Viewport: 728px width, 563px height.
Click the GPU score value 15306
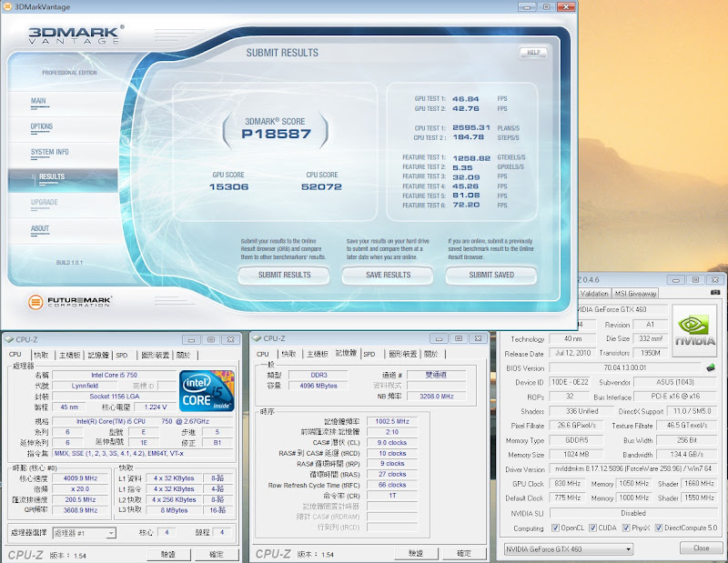[x=229, y=186]
